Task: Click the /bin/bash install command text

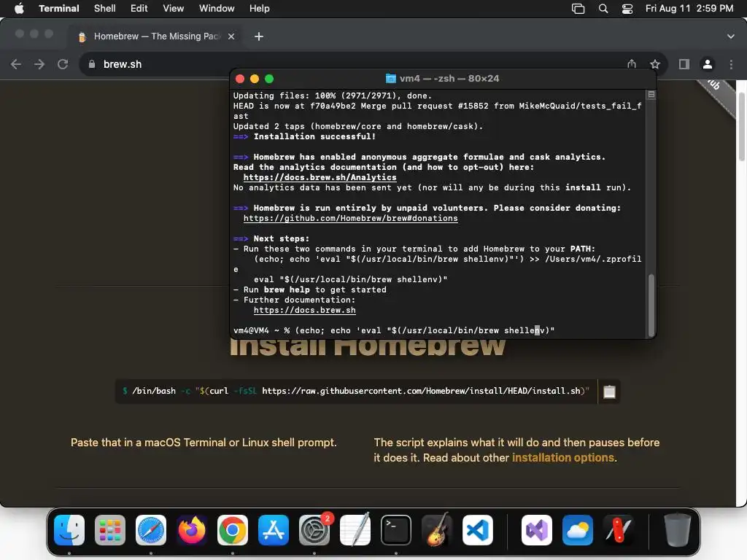Action: tap(356, 391)
